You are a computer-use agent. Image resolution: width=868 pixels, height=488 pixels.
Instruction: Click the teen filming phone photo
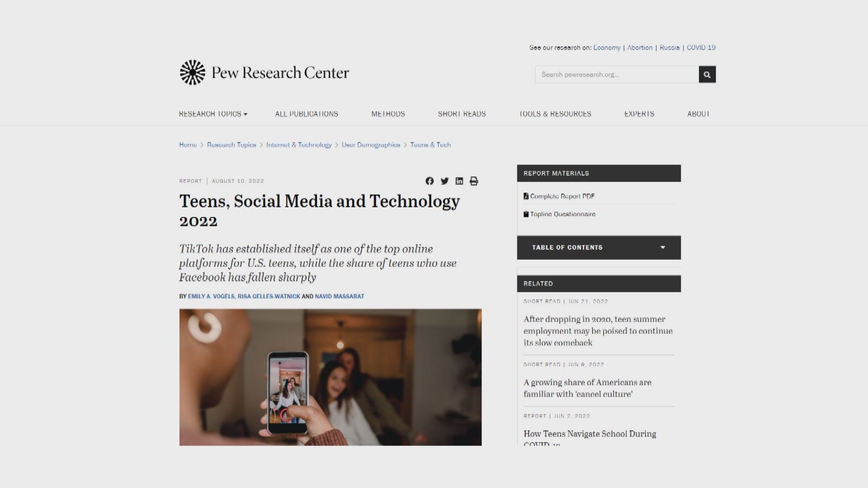point(330,377)
